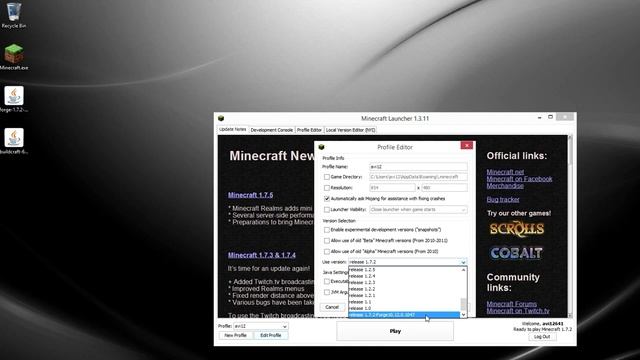
Task: Toggle the JVM Arguments checkbox
Action: point(327,292)
